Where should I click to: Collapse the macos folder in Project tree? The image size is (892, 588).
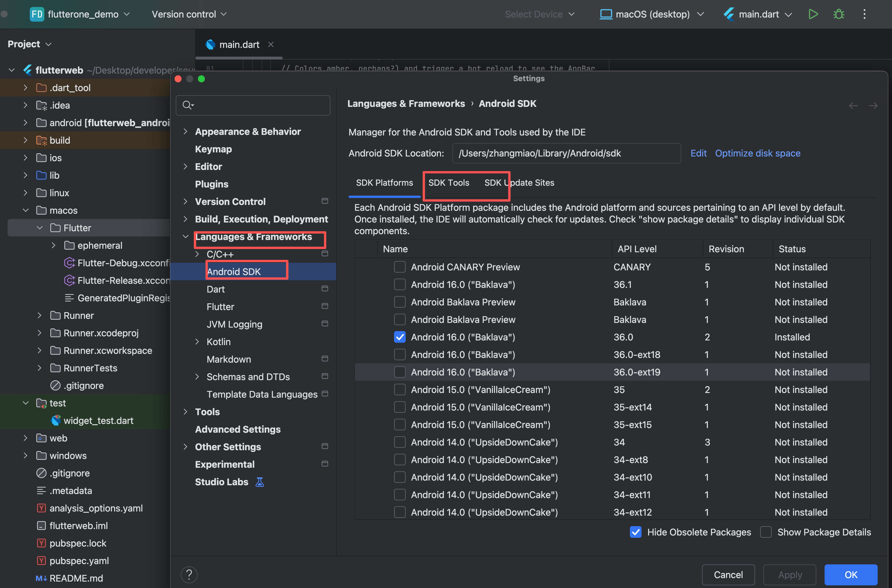click(25, 211)
